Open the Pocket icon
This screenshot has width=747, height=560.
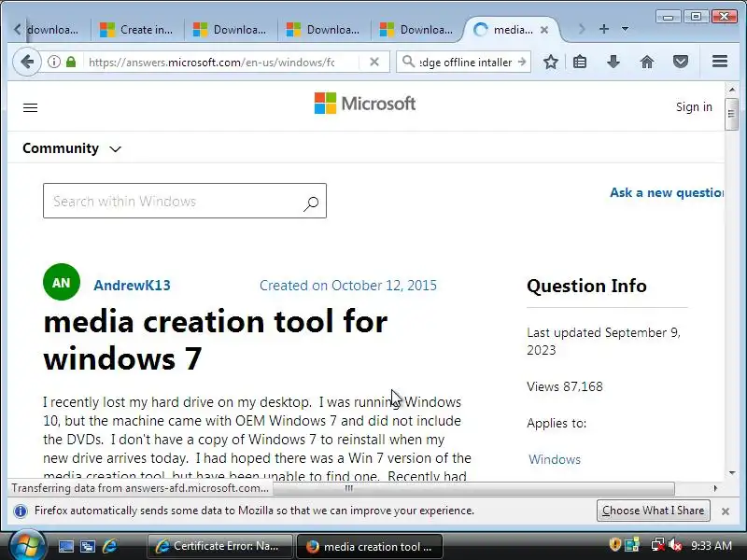point(681,62)
